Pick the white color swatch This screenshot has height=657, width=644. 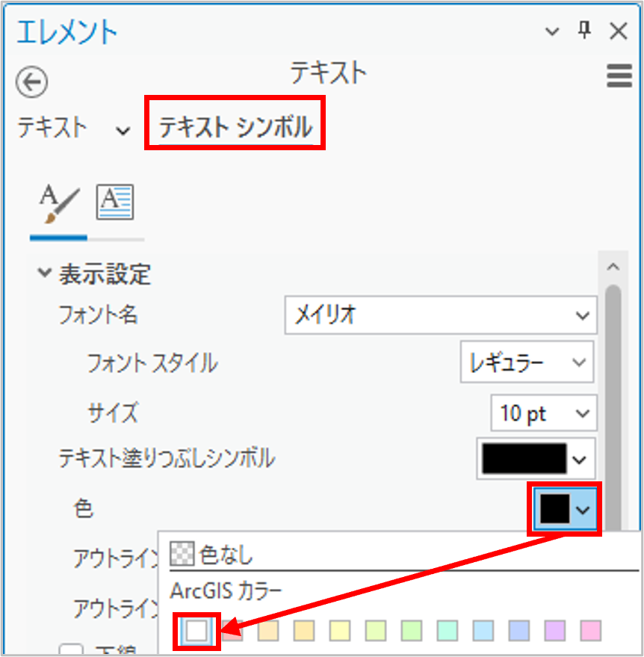(x=196, y=631)
